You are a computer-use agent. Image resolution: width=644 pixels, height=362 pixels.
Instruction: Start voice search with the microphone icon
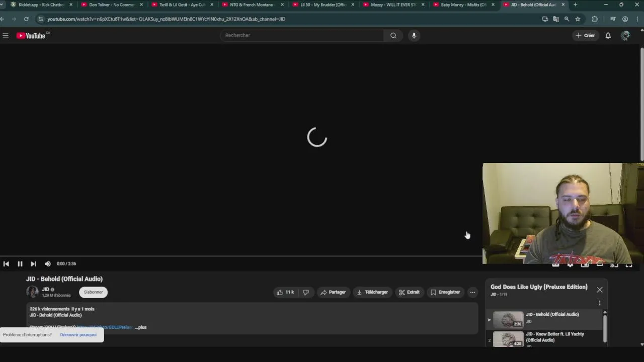[x=414, y=35]
